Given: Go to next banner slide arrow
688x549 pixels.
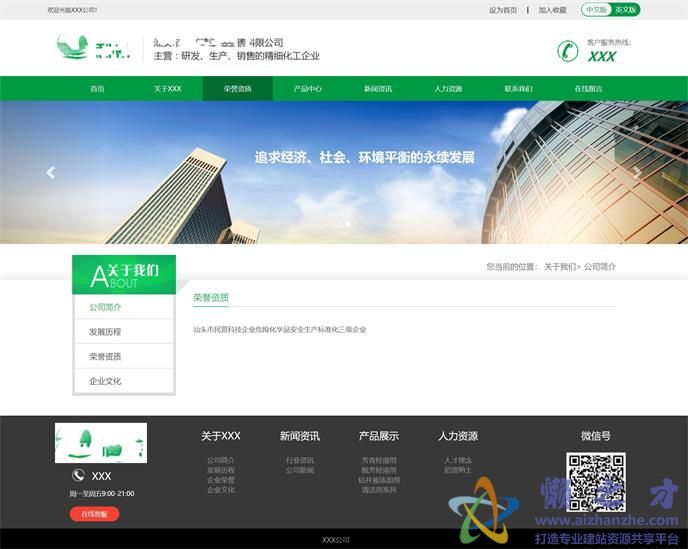Looking at the screenshot, I should pos(637,173).
